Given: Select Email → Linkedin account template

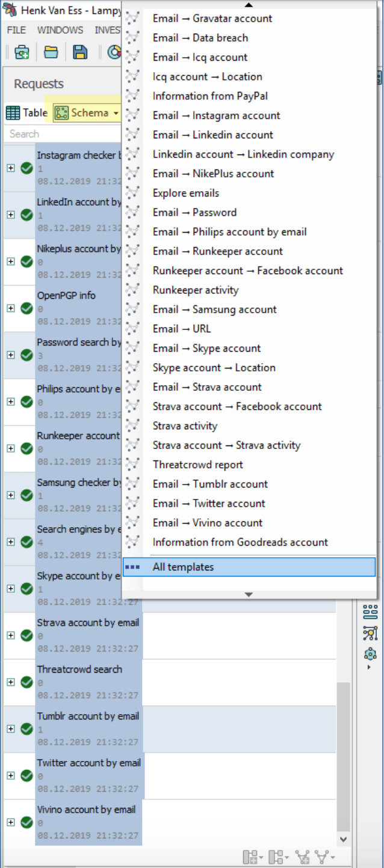Looking at the screenshot, I should 213,135.
